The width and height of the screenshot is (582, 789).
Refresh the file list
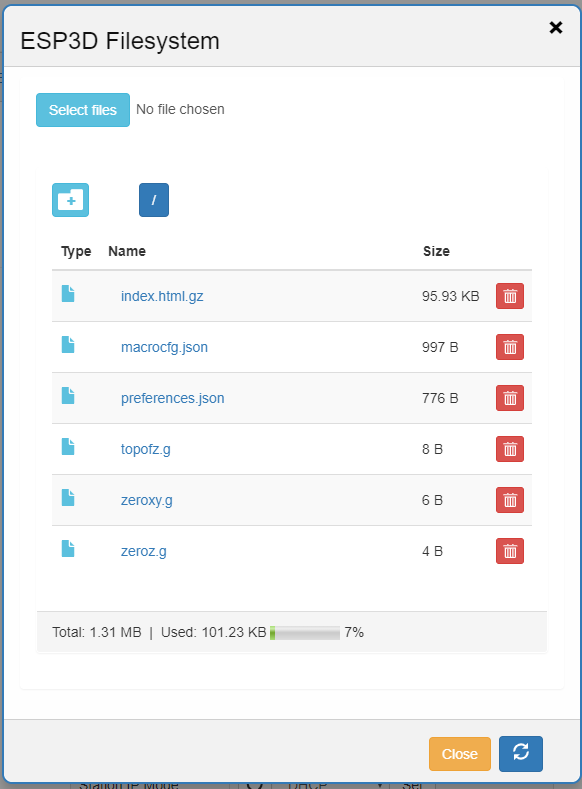521,754
